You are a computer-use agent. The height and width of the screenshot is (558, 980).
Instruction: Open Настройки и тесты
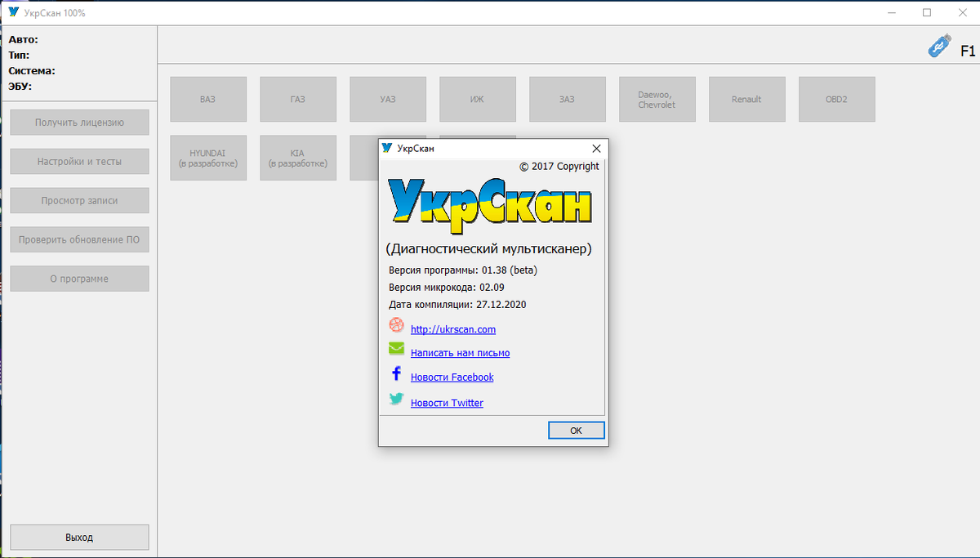(79, 162)
